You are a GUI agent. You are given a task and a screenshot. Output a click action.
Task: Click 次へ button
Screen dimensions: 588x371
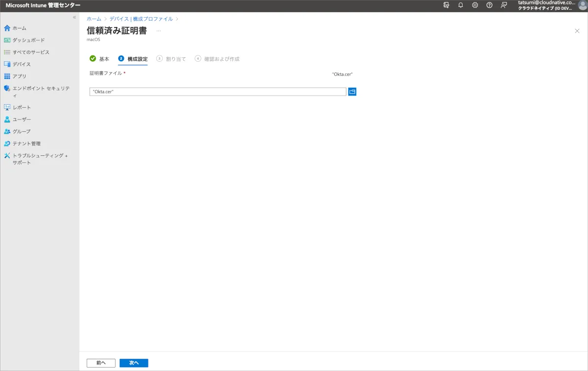pos(134,363)
